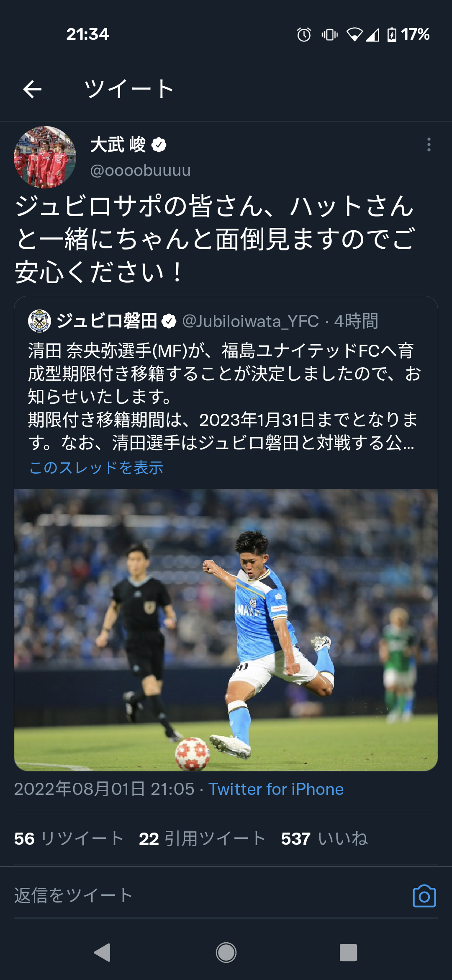View the 537 いいね list

click(x=324, y=838)
